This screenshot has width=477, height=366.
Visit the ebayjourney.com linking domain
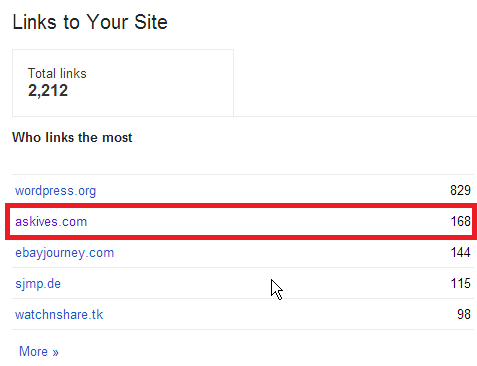65,253
